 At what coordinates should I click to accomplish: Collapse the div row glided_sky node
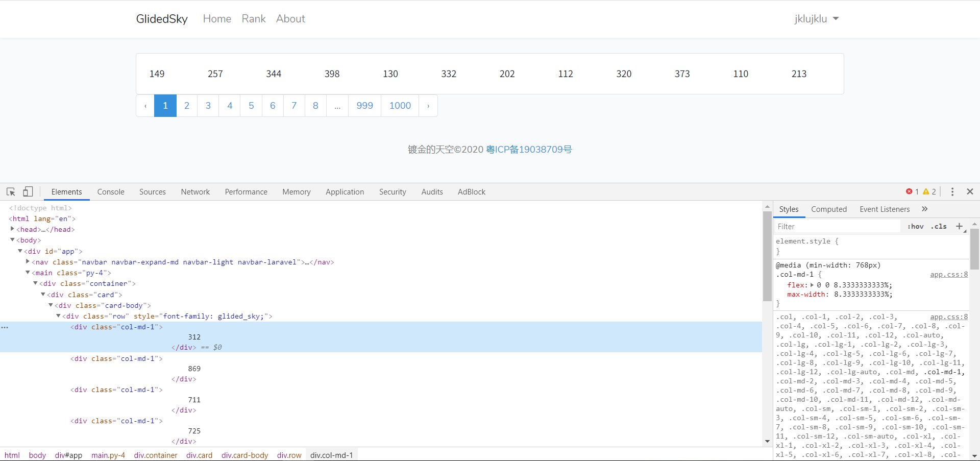click(58, 316)
